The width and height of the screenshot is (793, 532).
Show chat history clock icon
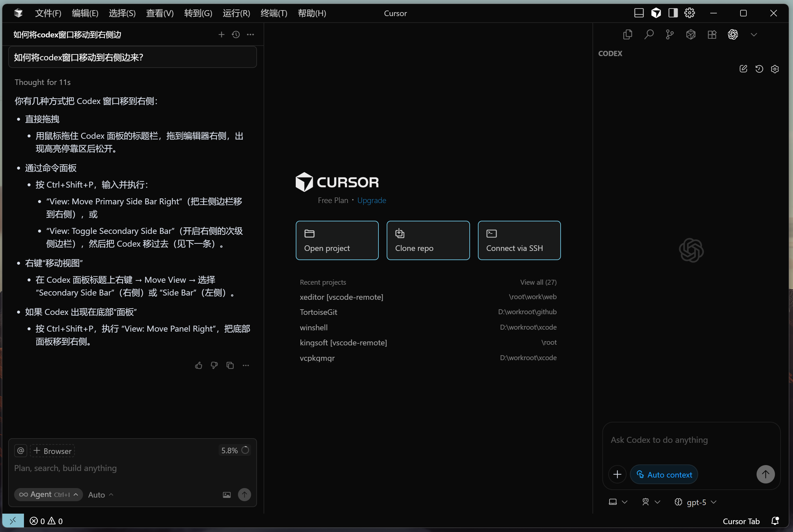pos(236,34)
